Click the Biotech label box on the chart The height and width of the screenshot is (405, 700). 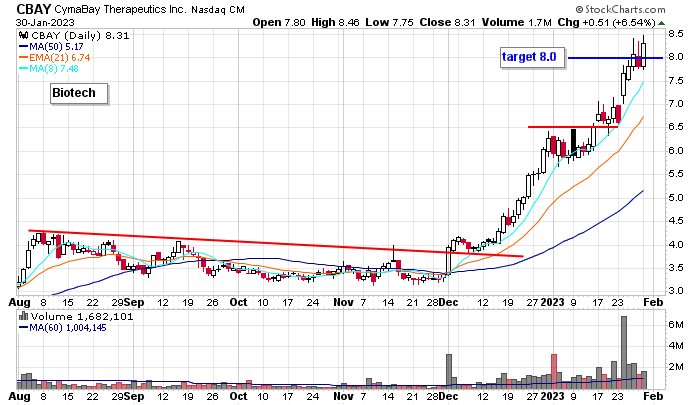coord(79,93)
